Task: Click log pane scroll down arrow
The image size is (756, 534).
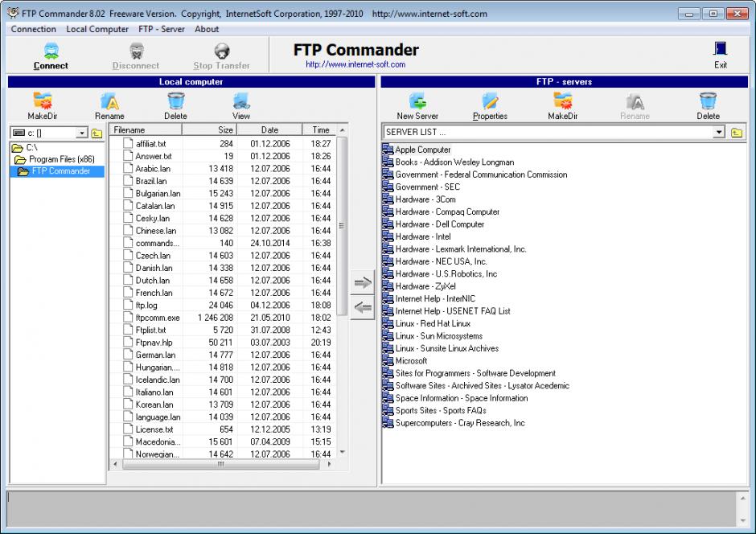Action: coord(742,520)
